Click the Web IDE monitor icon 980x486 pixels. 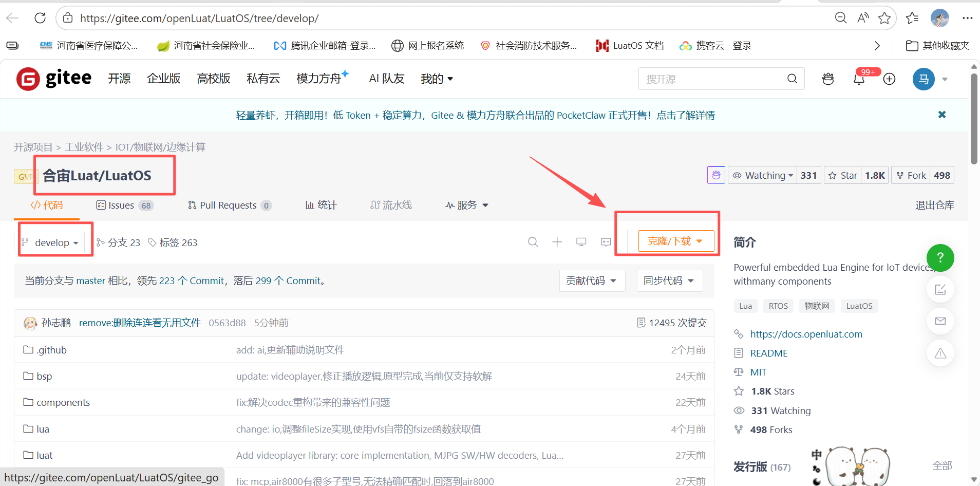click(x=581, y=241)
